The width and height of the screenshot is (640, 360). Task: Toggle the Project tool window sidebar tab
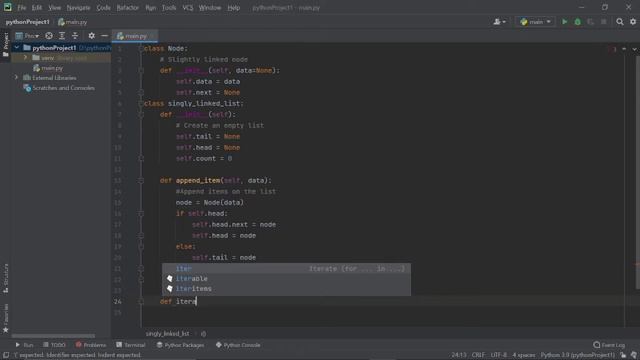pyautogui.click(x=5, y=45)
